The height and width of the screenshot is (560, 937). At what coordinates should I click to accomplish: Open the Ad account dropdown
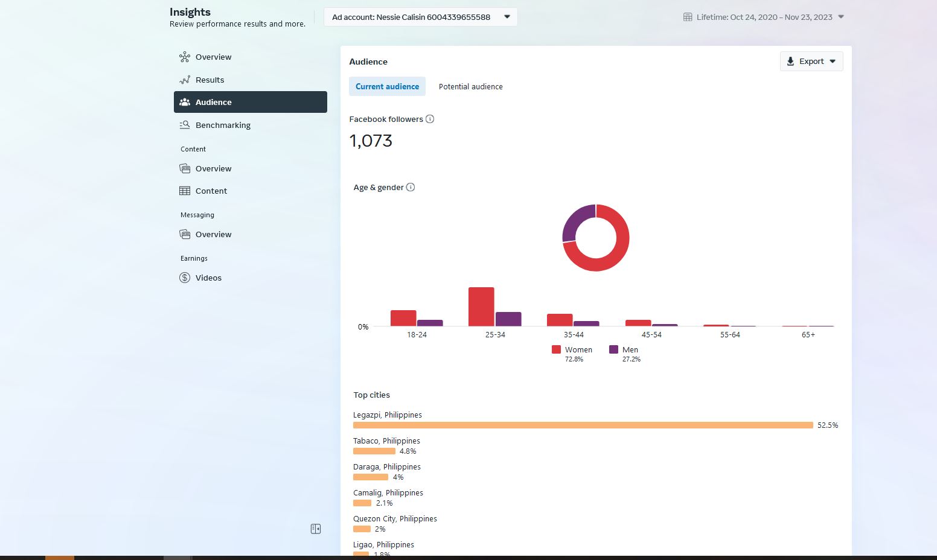click(x=420, y=17)
